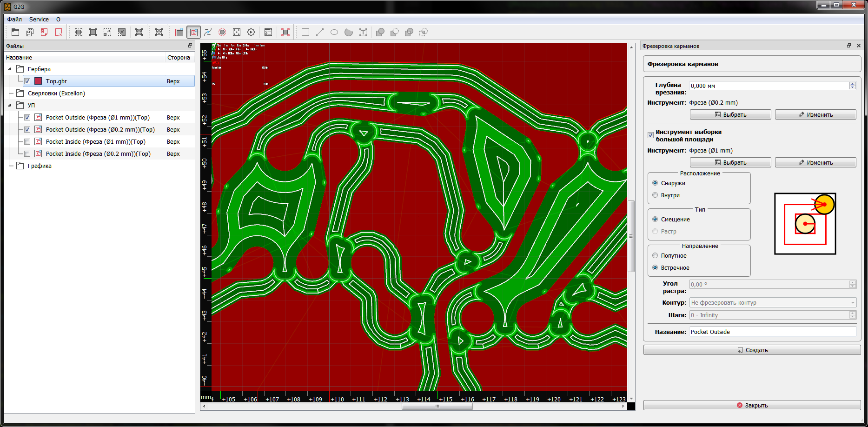The height and width of the screenshot is (427, 868).
Task: Select the 'Снаружи' radio option
Action: pyautogui.click(x=655, y=183)
